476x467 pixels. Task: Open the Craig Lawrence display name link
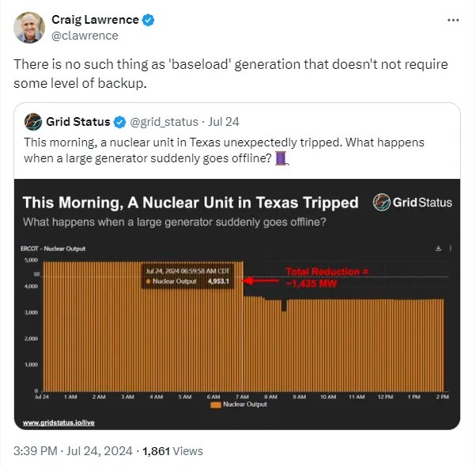tap(95, 20)
